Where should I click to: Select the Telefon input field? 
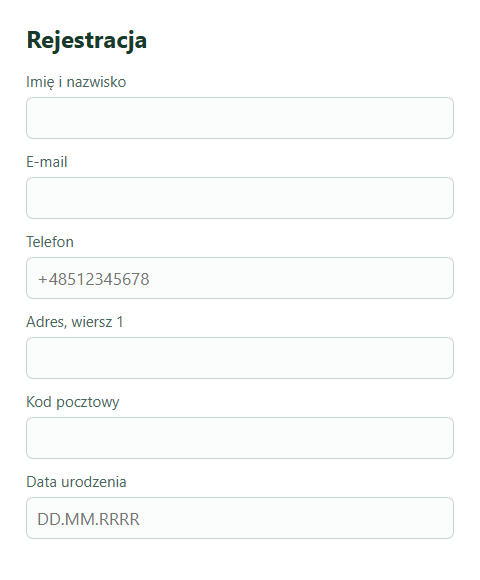240,278
